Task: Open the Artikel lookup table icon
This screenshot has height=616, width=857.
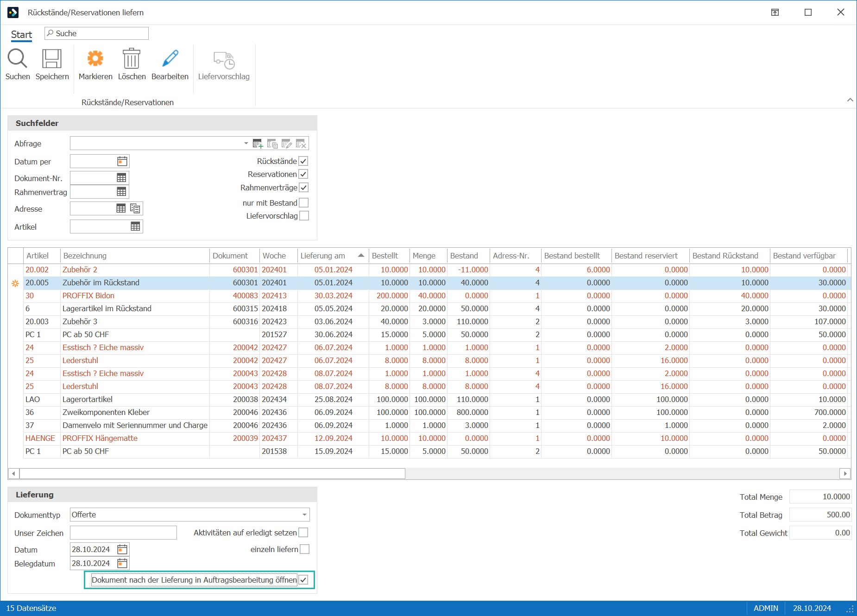Action: pos(135,226)
